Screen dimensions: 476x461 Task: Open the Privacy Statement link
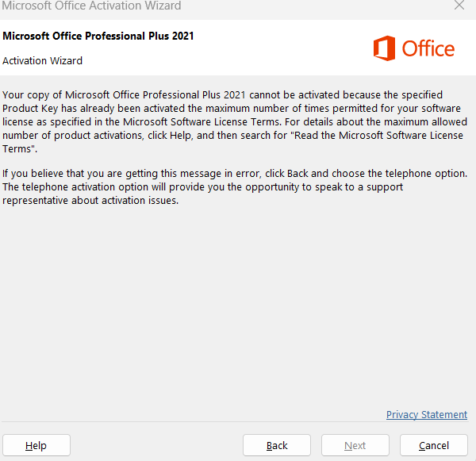click(426, 415)
